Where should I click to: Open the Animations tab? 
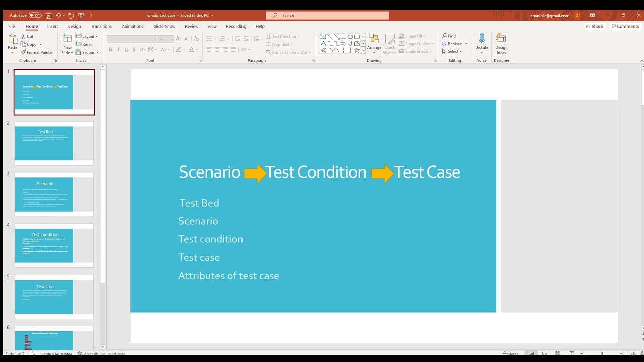[x=133, y=26]
